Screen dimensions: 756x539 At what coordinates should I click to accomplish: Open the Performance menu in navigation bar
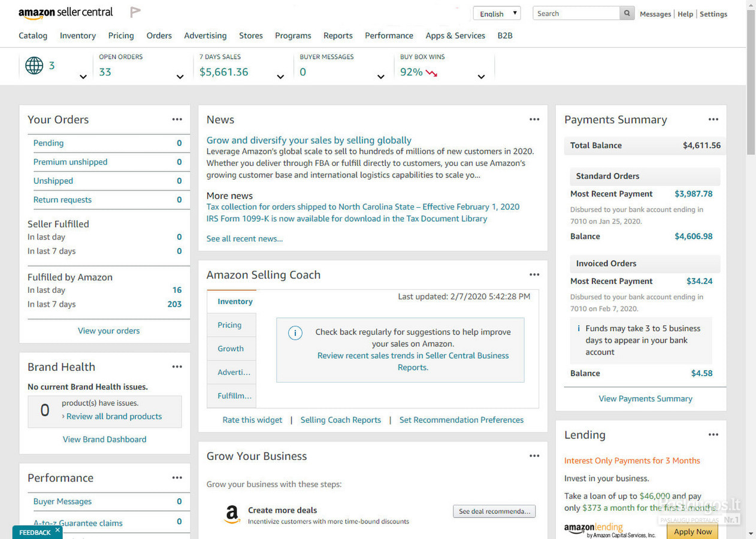(389, 35)
